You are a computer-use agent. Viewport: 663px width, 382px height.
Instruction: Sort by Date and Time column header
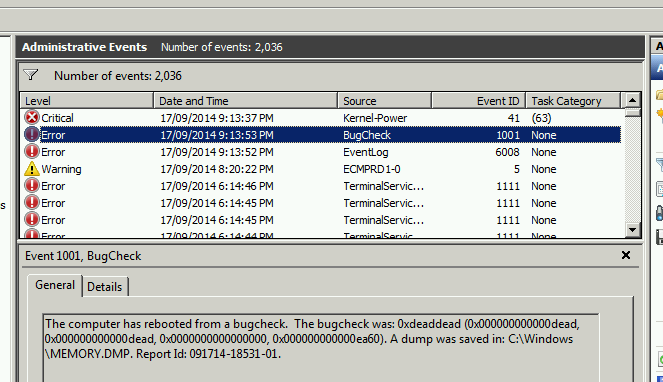click(x=245, y=101)
